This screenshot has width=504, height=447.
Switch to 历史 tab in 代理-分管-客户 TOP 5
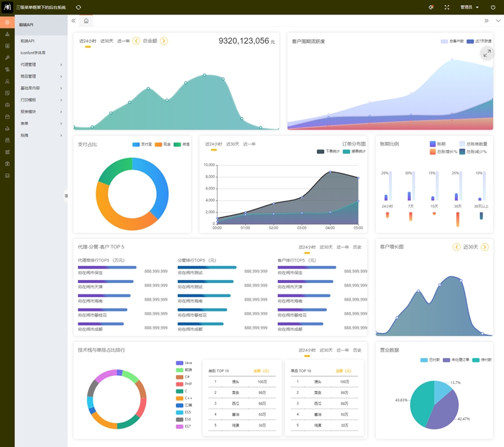pyautogui.click(x=357, y=247)
